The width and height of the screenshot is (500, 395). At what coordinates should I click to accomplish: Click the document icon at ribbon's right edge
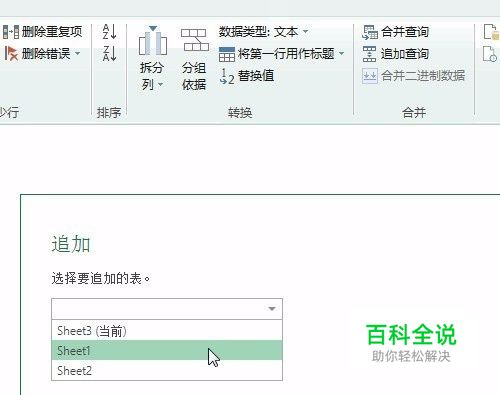tap(491, 32)
